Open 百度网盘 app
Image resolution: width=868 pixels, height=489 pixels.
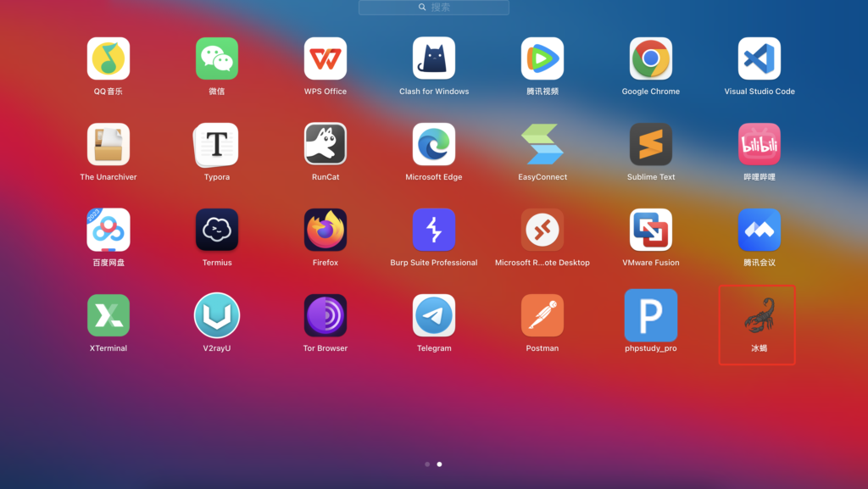(x=108, y=231)
